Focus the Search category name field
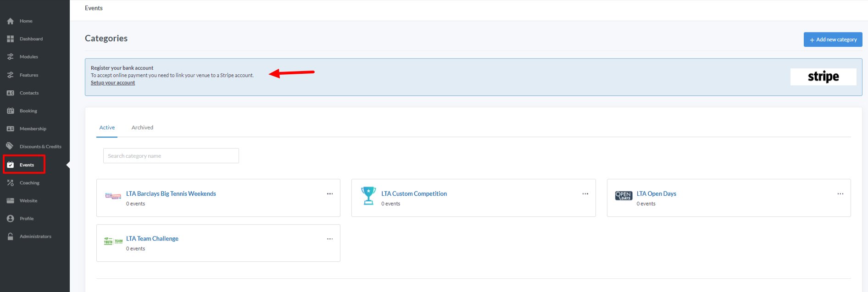Viewport: 868px width, 292px height. coord(171,156)
